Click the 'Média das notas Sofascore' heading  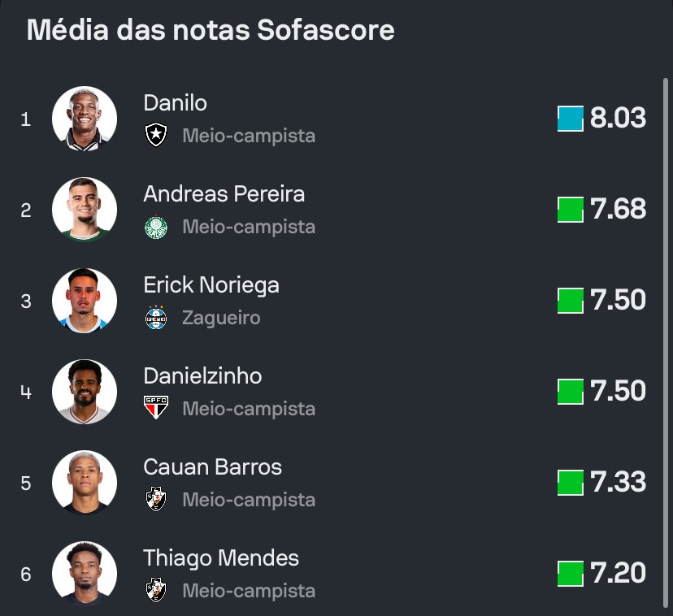point(211,30)
